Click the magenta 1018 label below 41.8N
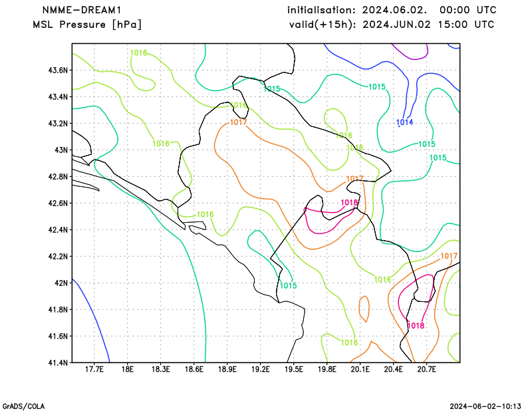Screen dimensions: 532x411 [416, 326]
